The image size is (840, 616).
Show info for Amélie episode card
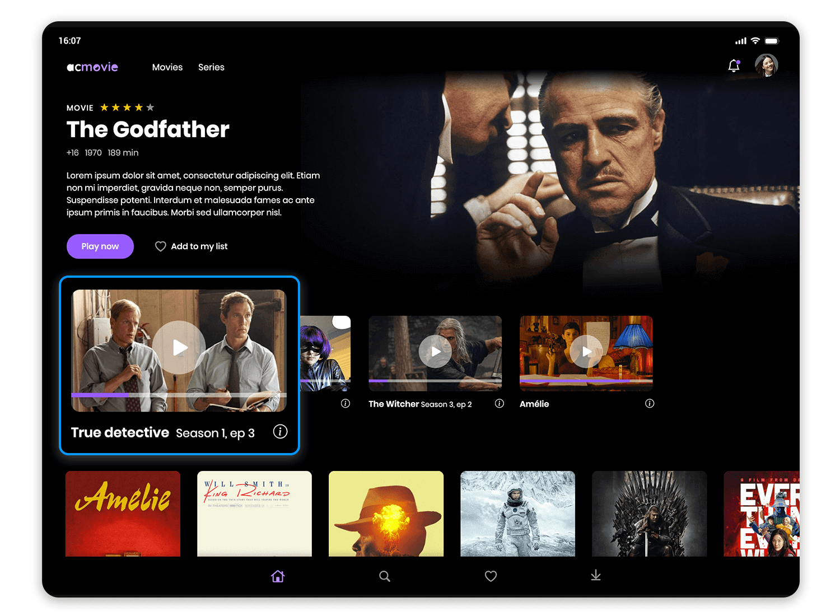650,403
